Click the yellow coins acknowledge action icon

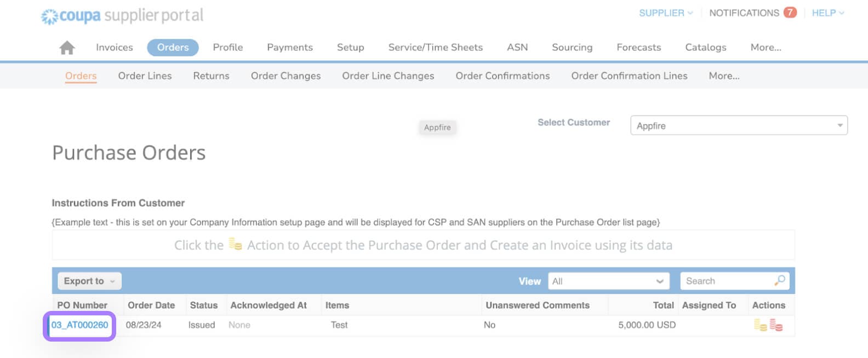pyautogui.click(x=760, y=325)
